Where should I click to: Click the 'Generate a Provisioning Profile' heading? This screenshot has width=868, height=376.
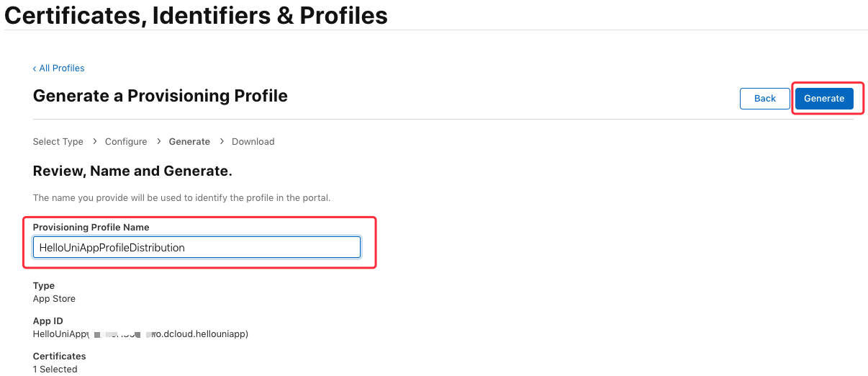[x=161, y=96]
